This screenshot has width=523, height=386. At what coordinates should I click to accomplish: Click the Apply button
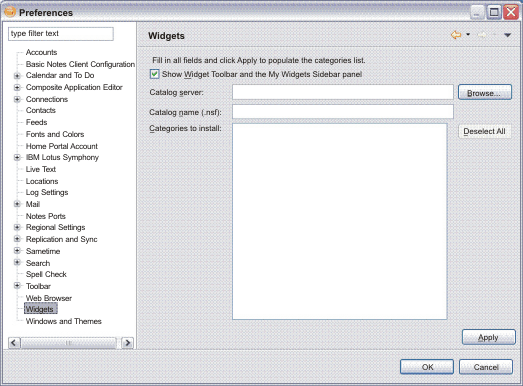tap(488, 337)
